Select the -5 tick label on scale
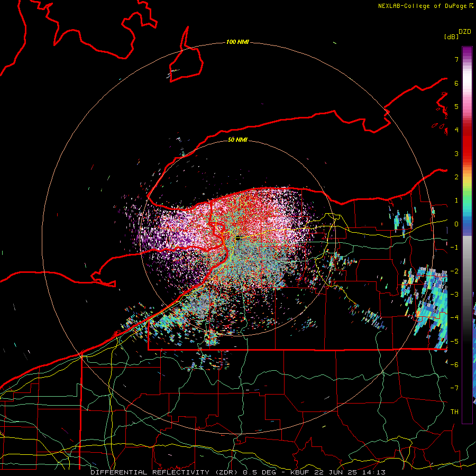Image resolution: width=476 pixels, height=476 pixels. point(454,341)
